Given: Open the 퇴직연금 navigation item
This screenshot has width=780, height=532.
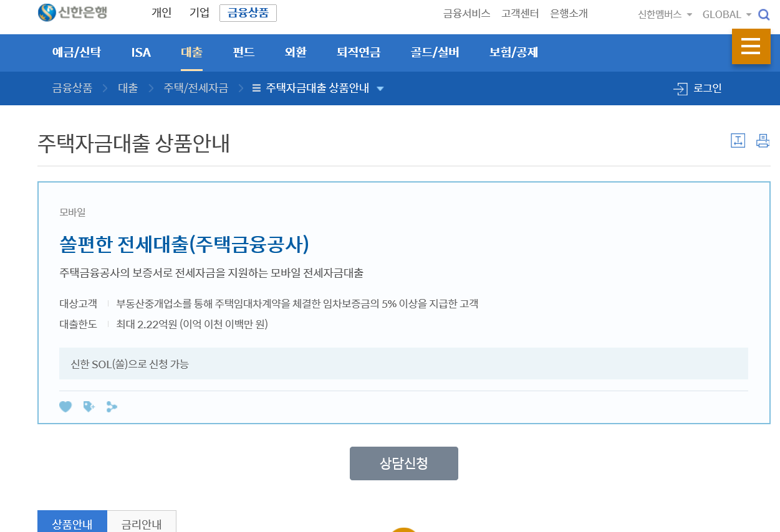Looking at the screenshot, I should (x=359, y=52).
